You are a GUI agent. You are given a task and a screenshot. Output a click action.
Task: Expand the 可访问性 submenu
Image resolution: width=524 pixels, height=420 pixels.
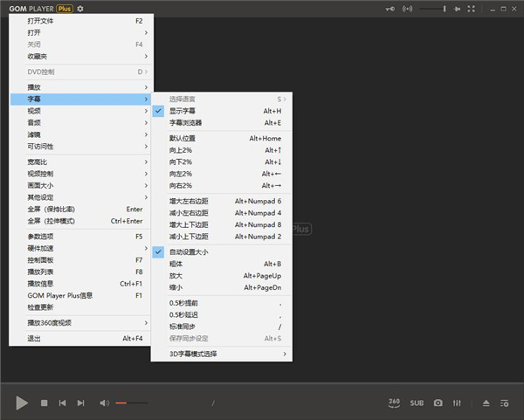81,147
